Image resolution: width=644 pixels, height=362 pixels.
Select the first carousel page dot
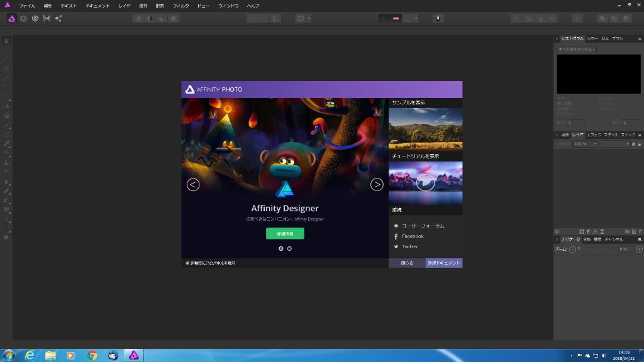coord(280,248)
